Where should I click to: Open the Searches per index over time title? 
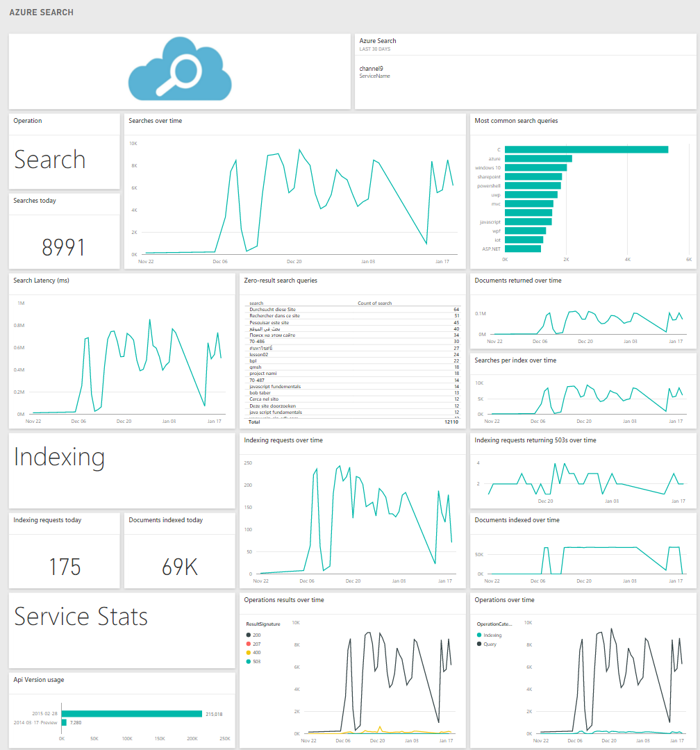point(515,360)
